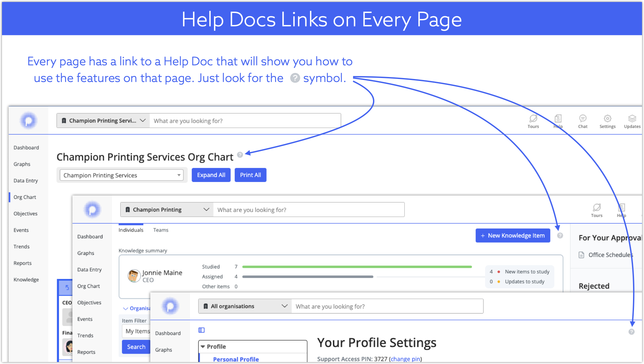The width and height of the screenshot is (644, 364).
Task: Open the Help document icon
Action: click(558, 121)
